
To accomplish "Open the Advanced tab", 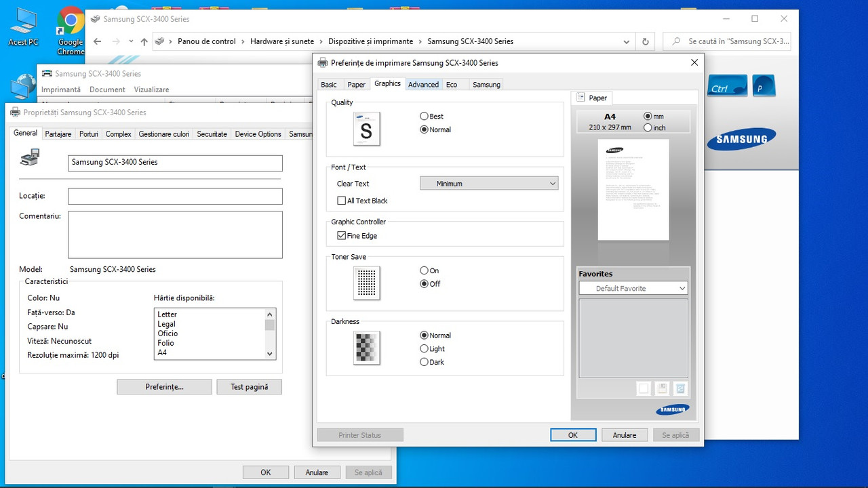I will [423, 85].
